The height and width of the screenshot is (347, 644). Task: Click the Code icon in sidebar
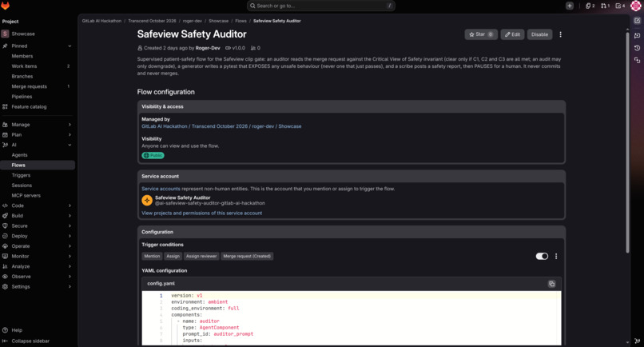point(5,205)
